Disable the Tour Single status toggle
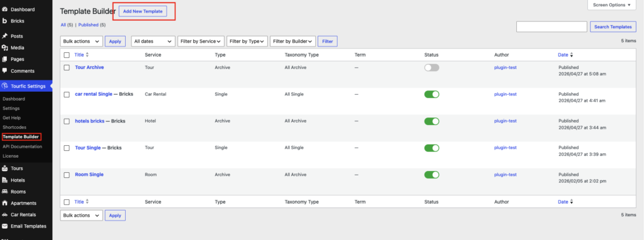This screenshot has height=240, width=644. click(x=431, y=148)
